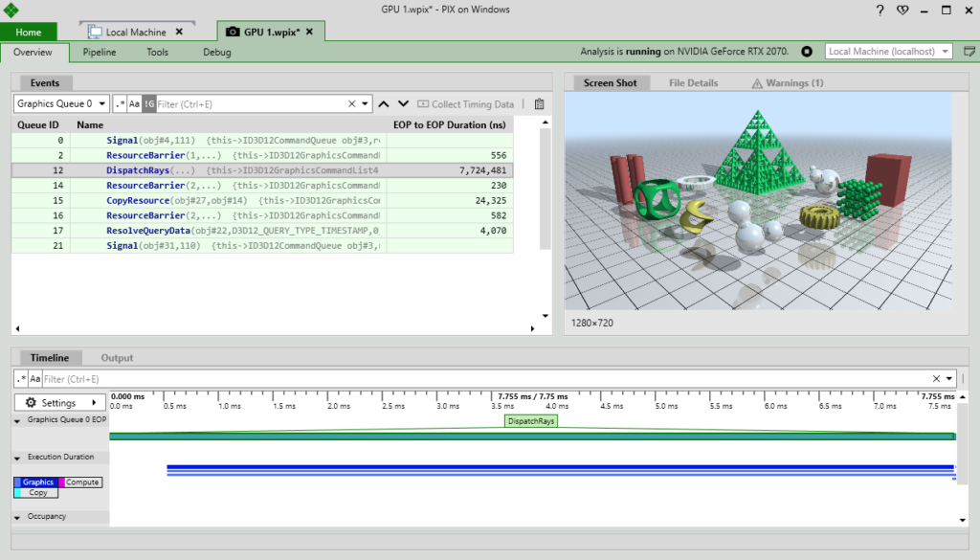Open the Graphics Queue 0 dropdown

click(61, 103)
